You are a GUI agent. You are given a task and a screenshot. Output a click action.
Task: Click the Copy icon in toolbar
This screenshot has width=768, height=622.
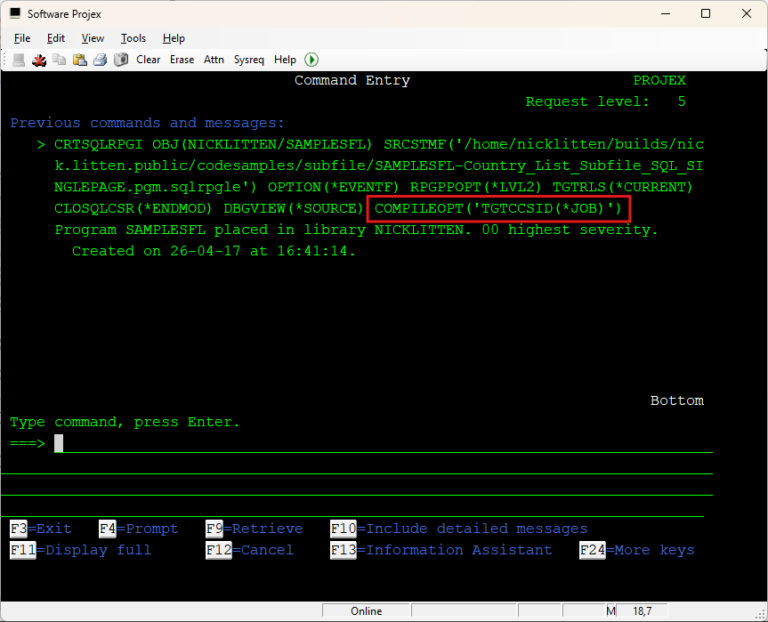[59, 60]
